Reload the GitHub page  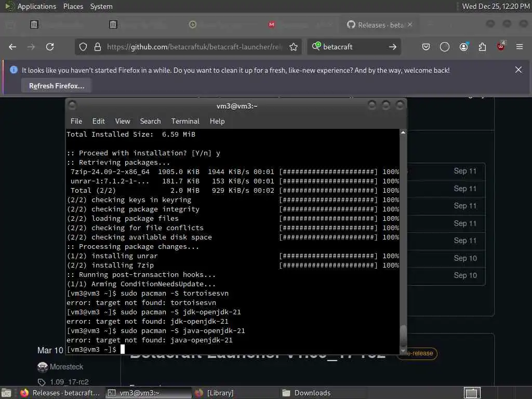click(50, 47)
